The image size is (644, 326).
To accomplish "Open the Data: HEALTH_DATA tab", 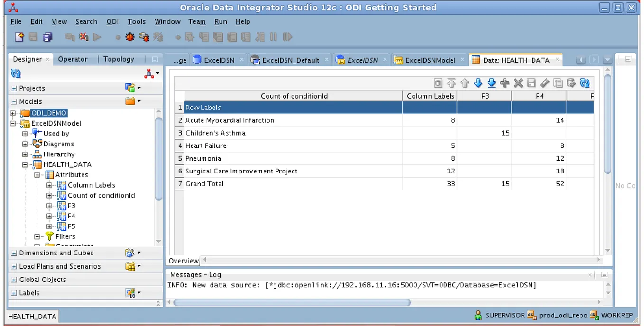I will pos(516,59).
